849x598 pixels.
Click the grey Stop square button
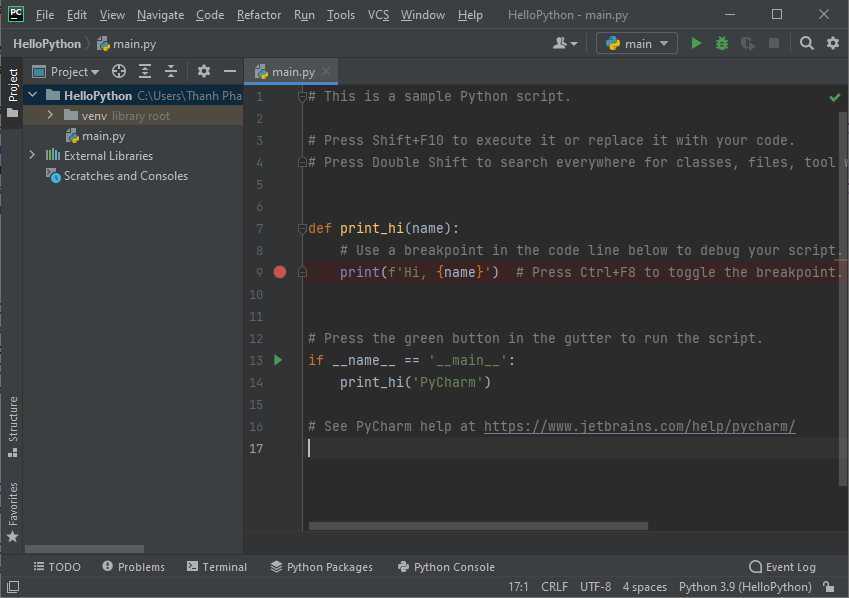tap(774, 43)
